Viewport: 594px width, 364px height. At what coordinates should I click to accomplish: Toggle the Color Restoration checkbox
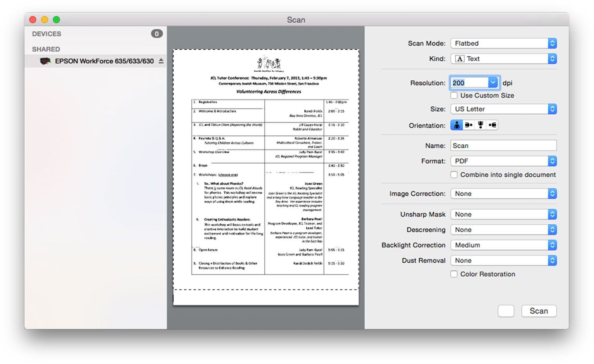click(x=454, y=274)
